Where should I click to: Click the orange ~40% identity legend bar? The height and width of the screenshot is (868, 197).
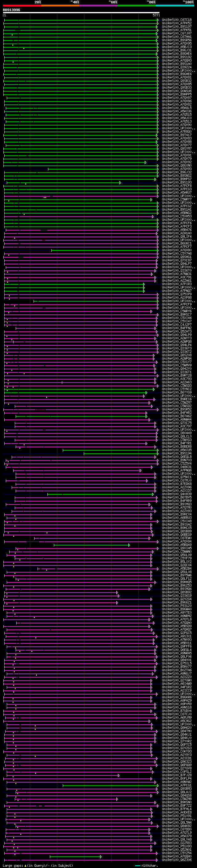pyautogui.click(x=60, y=6)
